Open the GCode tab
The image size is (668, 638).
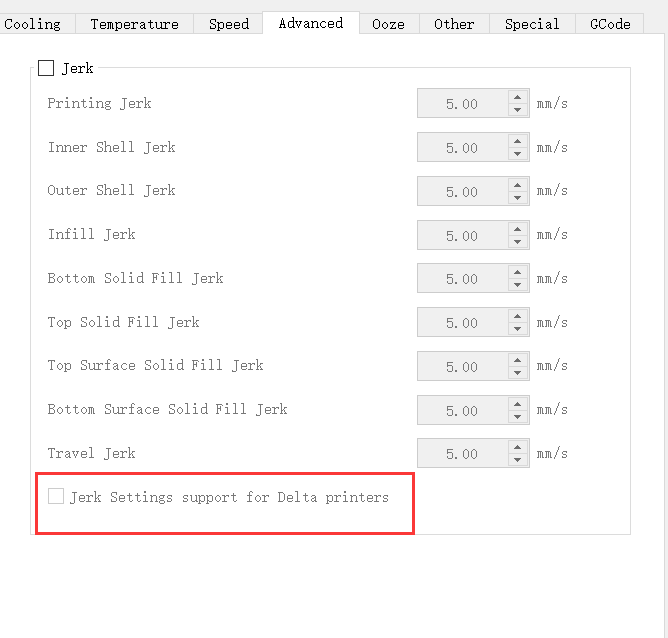(610, 24)
